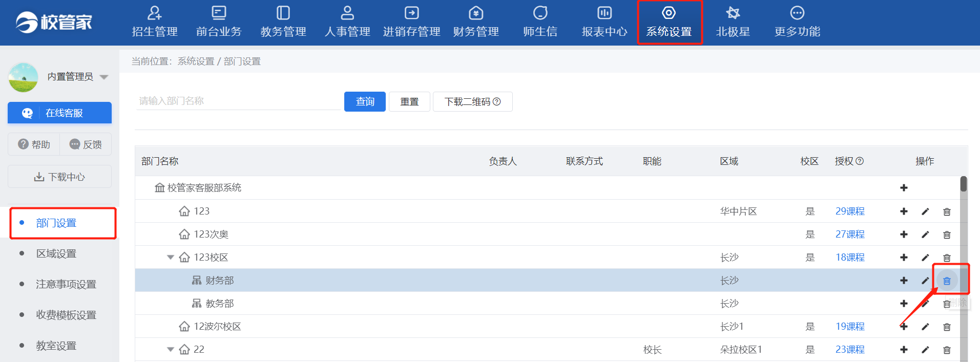Screen dimensions: 980x362
Task: Open 更多功能 menu
Action: (798, 23)
